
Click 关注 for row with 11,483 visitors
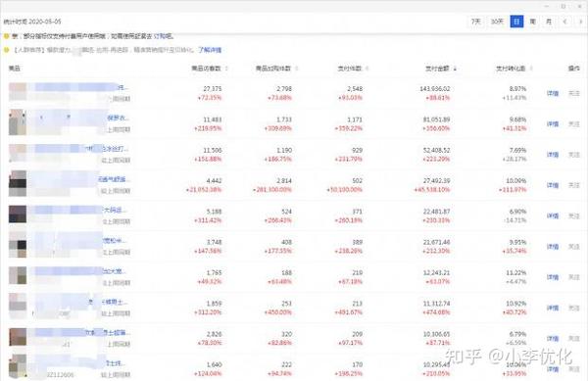coord(574,124)
